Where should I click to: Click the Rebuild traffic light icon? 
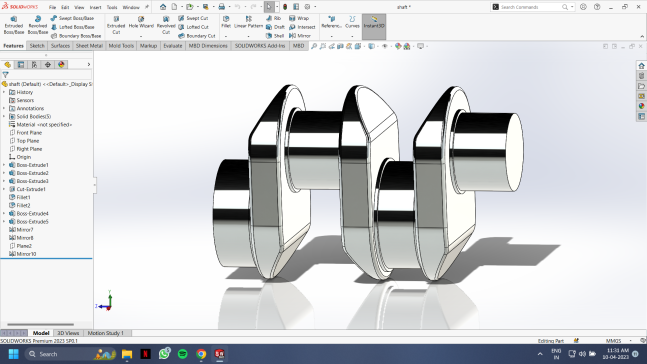285,7
